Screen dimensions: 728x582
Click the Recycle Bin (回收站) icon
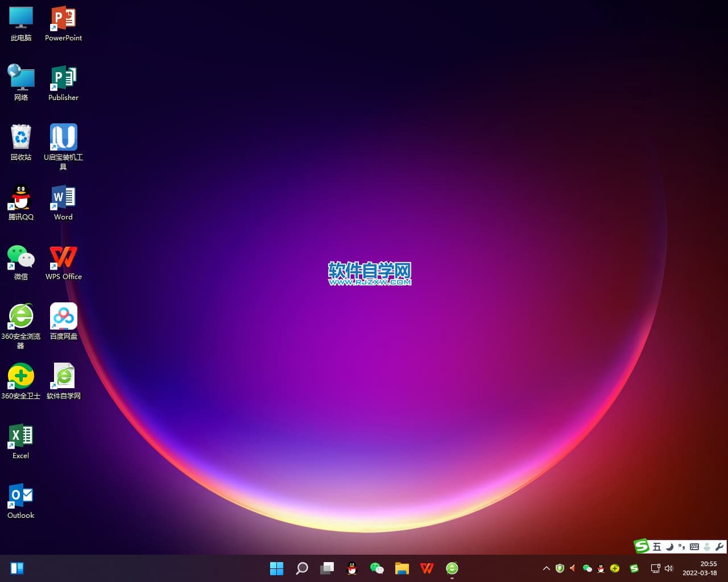(21, 138)
